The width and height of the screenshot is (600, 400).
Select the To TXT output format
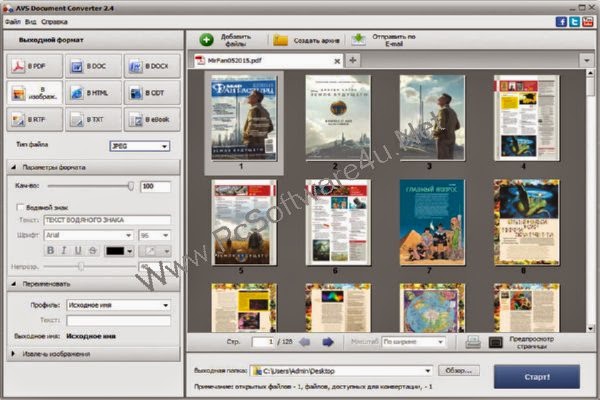pyautogui.click(x=93, y=119)
